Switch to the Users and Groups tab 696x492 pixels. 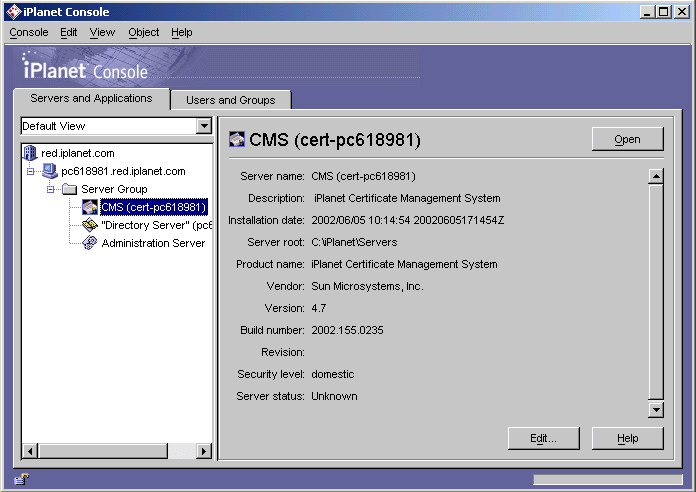[230, 100]
